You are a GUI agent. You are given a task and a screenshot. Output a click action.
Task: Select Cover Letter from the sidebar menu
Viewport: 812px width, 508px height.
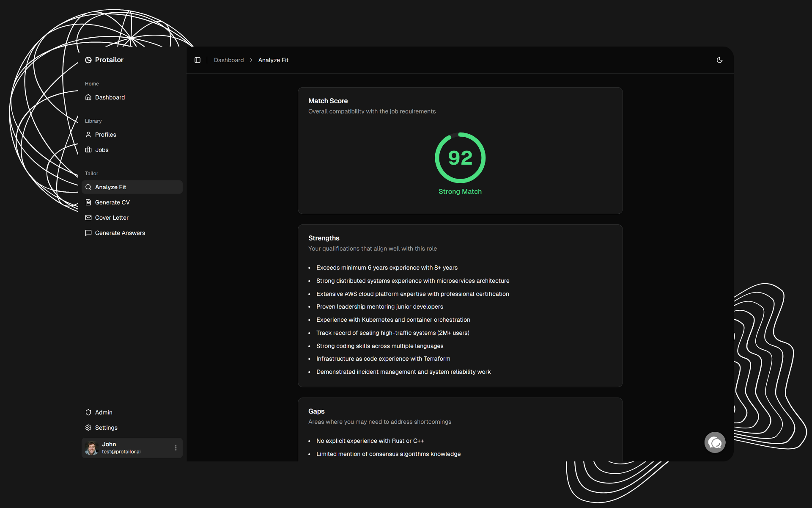tap(111, 217)
